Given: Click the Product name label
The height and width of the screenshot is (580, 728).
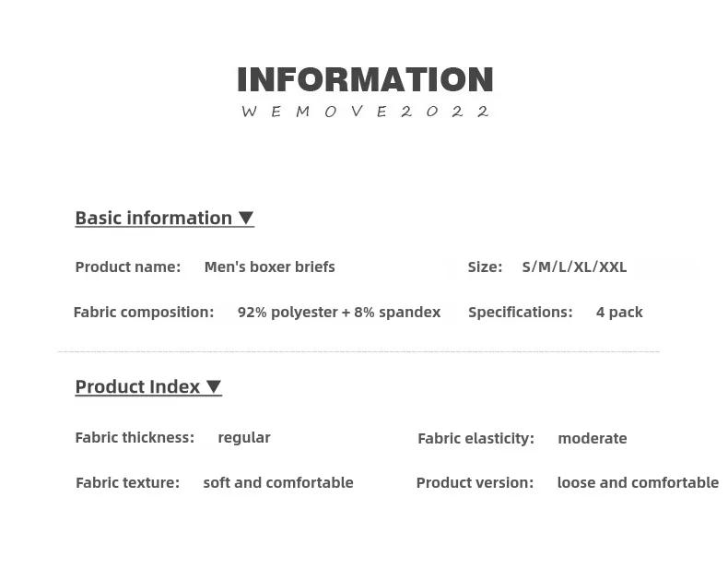Looking at the screenshot, I should (x=127, y=266).
